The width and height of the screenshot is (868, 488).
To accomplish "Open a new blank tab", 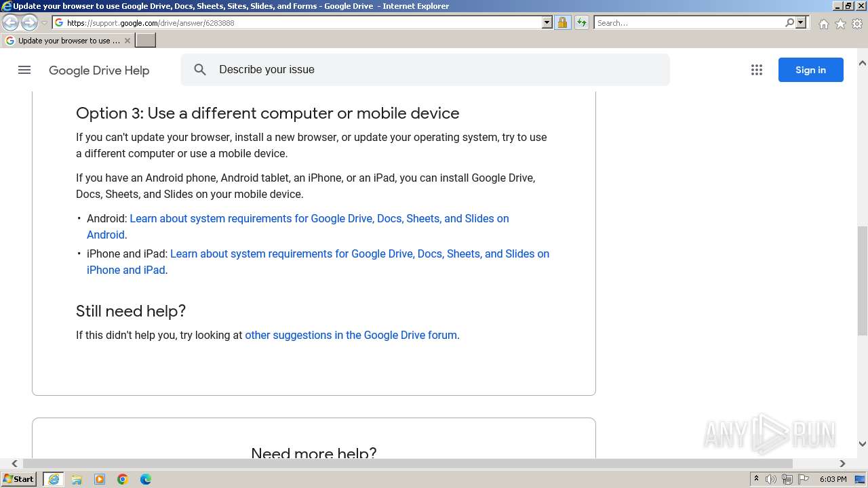I will coord(146,41).
